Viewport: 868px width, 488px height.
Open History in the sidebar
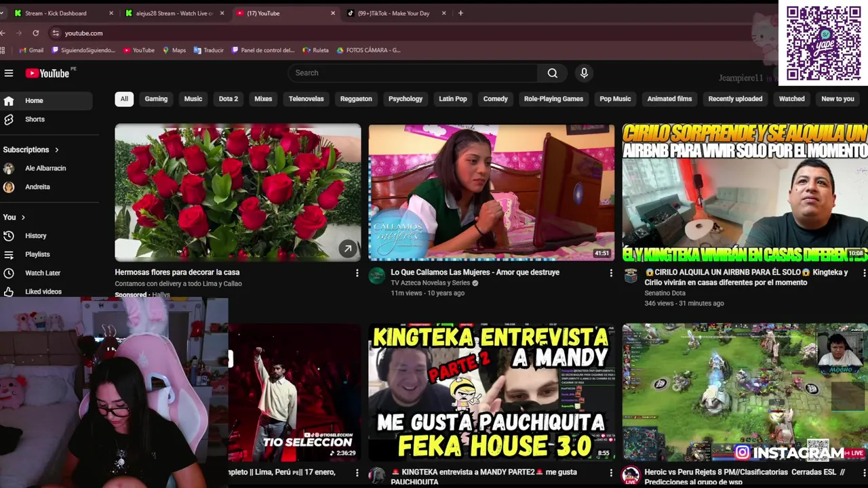point(46,236)
